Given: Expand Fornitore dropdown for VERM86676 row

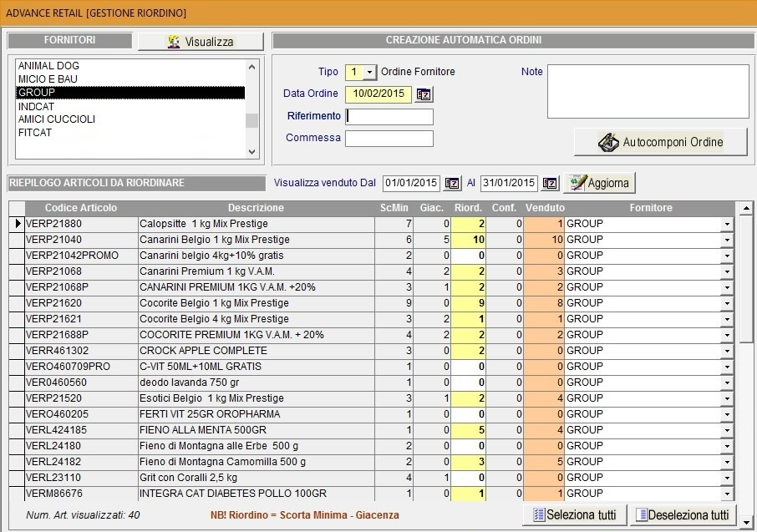Looking at the screenshot, I should (727, 494).
